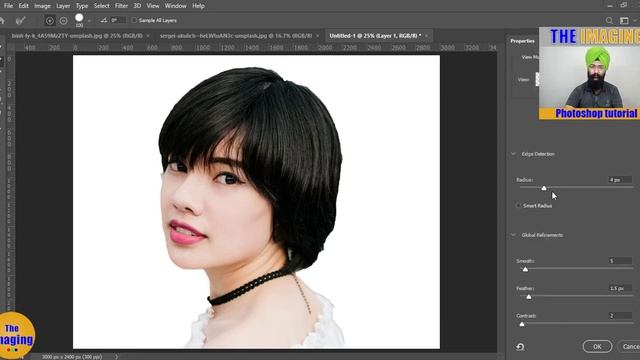
Task: Select the subtract-from-selection minus brush mode
Action: [63, 20]
